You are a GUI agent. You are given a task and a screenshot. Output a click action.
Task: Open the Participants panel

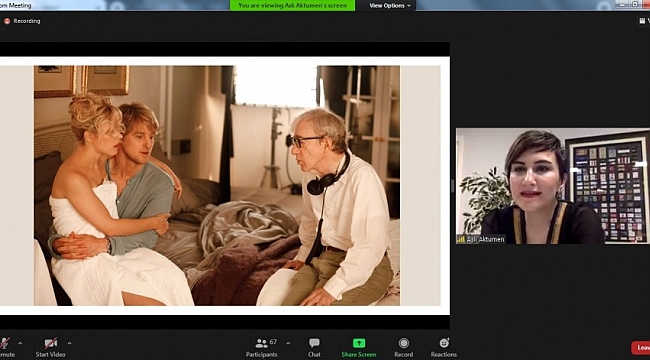(261, 348)
